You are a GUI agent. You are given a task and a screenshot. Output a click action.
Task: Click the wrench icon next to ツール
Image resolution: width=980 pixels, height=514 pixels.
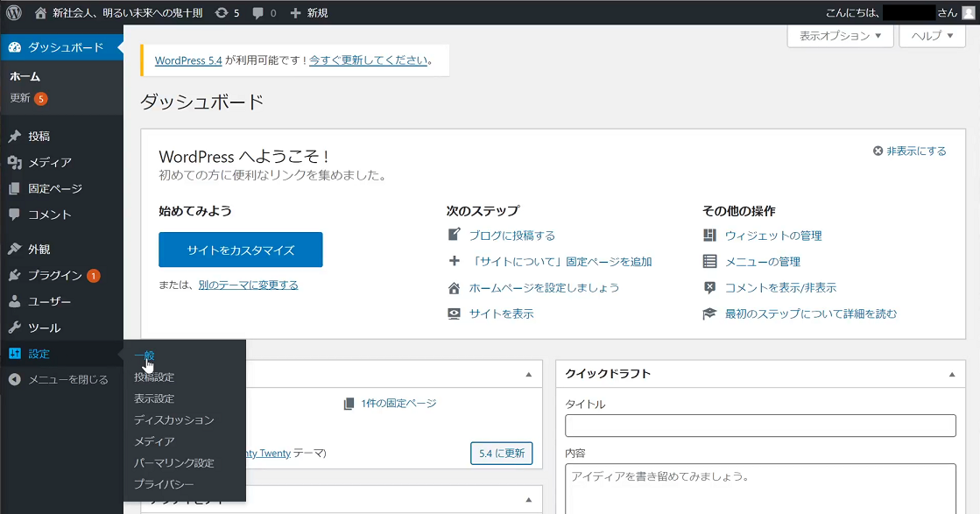click(x=14, y=327)
